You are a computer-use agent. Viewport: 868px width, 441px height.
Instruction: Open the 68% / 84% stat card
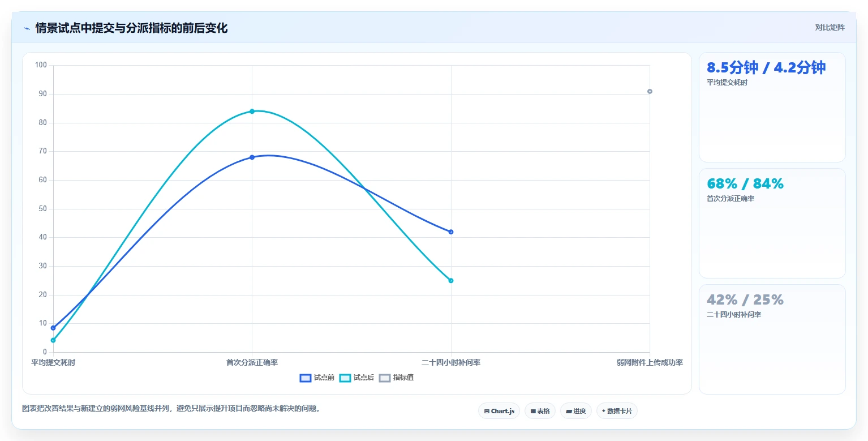772,223
